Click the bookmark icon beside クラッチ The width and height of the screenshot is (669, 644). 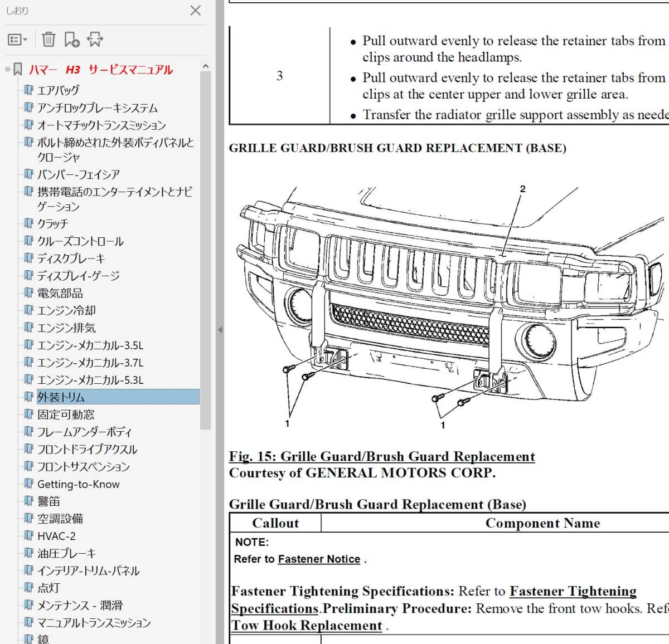(x=28, y=223)
